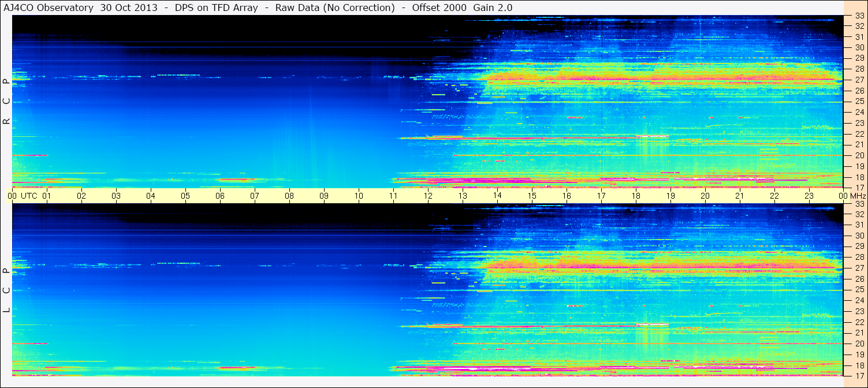Select the 05 hour marker on time axis
Screen dimensions: 868x388
click(x=185, y=196)
